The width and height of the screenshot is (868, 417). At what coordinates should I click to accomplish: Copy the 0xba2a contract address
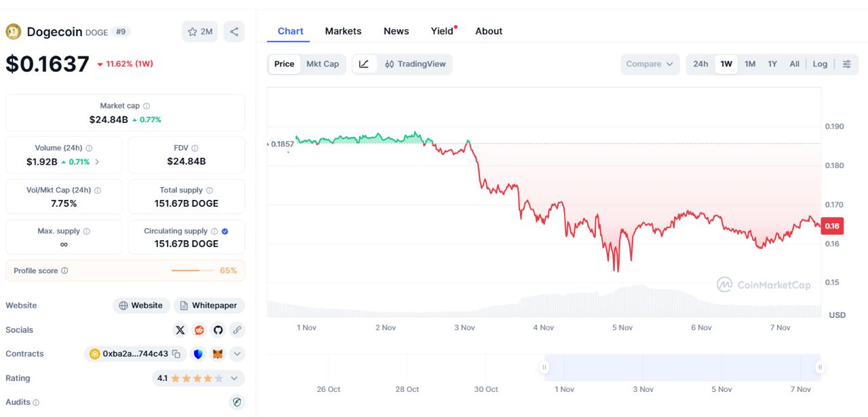176,354
